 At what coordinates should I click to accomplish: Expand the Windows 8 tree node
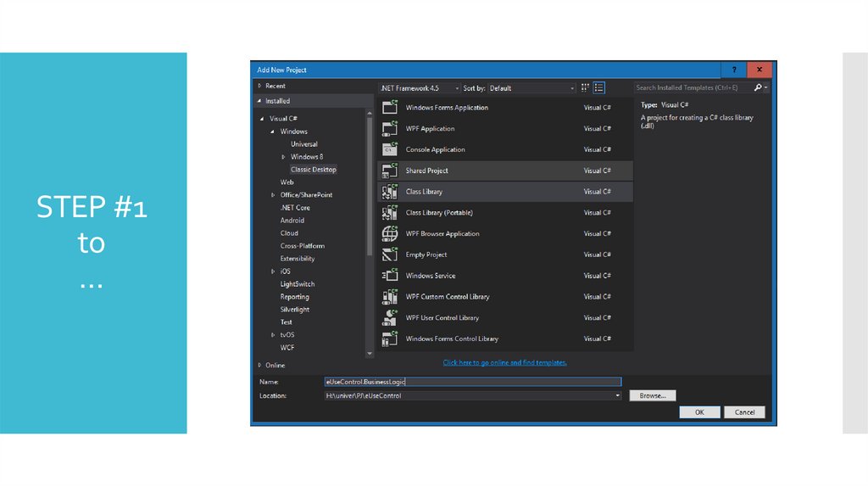(x=284, y=157)
